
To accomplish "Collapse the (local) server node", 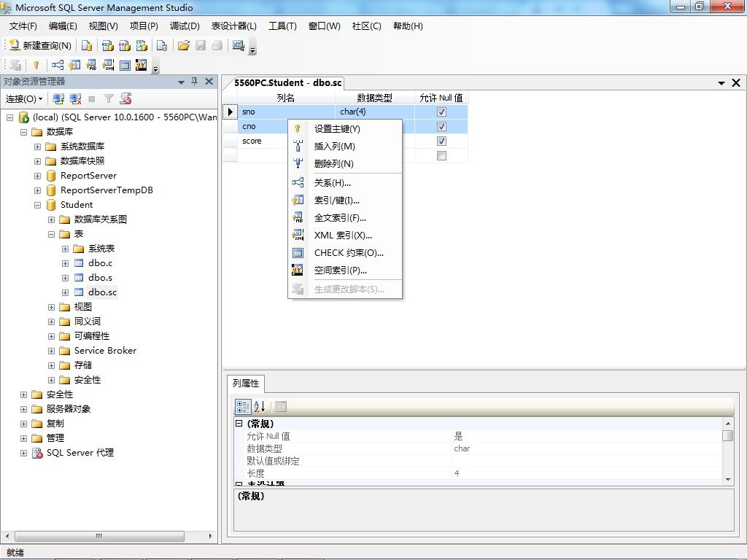I will (9, 117).
